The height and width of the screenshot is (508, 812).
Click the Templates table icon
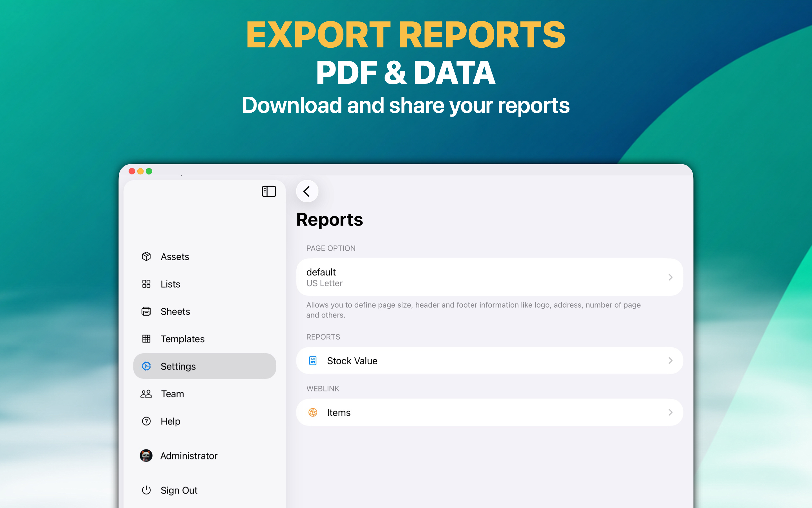coord(146,339)
